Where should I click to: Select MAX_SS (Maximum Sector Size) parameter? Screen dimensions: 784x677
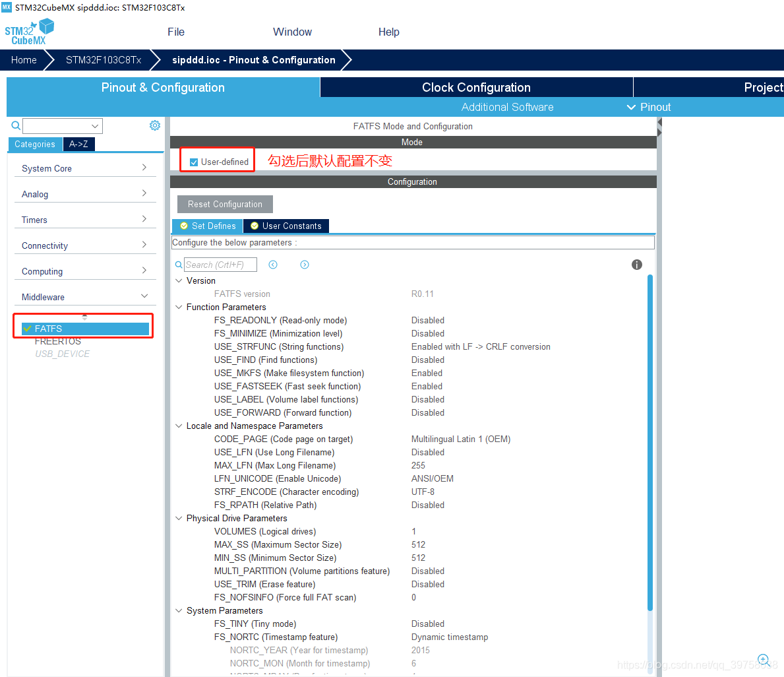click(278, 544)
